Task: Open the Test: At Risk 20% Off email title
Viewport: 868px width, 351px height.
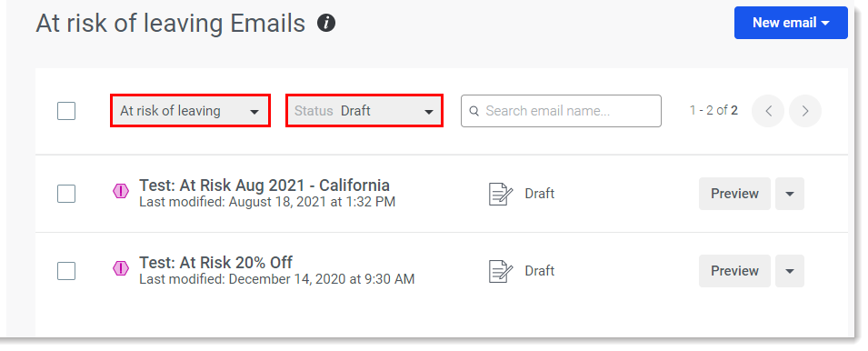Action: click(216, 263)
